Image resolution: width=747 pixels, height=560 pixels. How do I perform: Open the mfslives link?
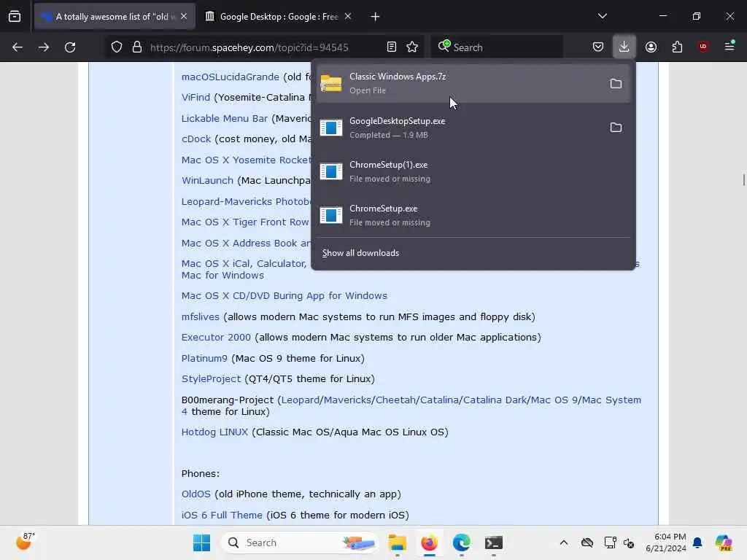[x=200, y=316]
